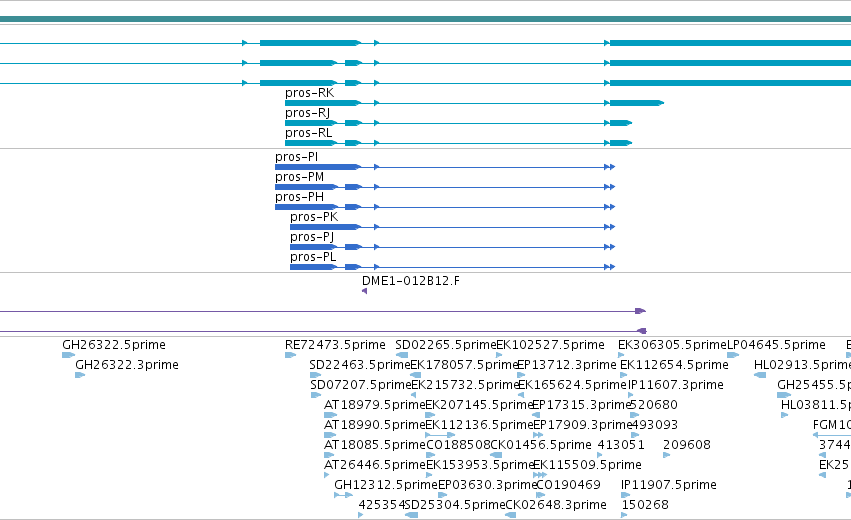Open the EP03630.3prime EST label

coord(487,486)
